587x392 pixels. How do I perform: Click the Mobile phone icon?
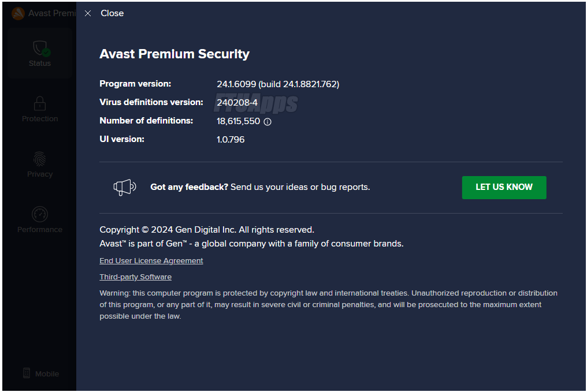tap(27, 373)
